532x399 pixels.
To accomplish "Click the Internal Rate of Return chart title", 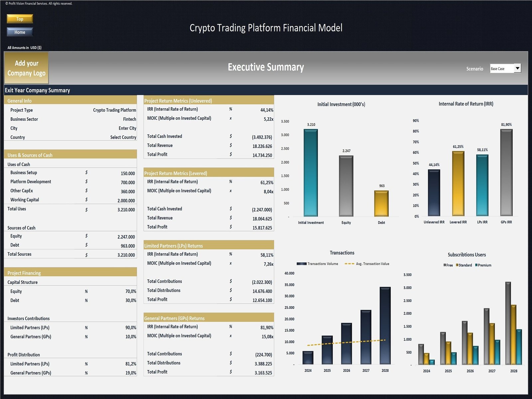I will click(465, 104).
